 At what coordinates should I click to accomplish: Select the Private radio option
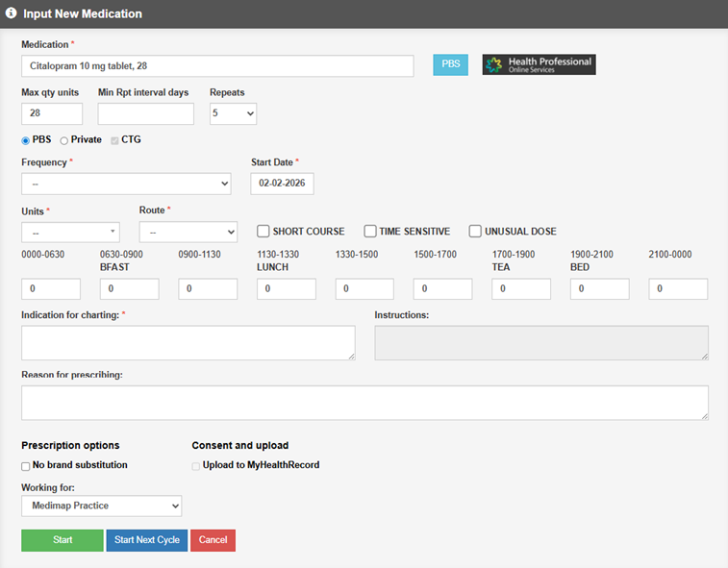[64, 140]
